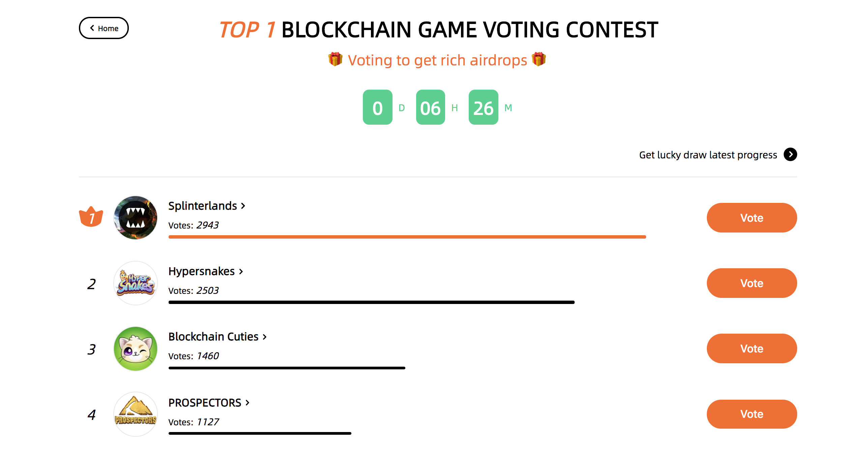Click the rank 1 crown badge

click(x=91, y=217)
